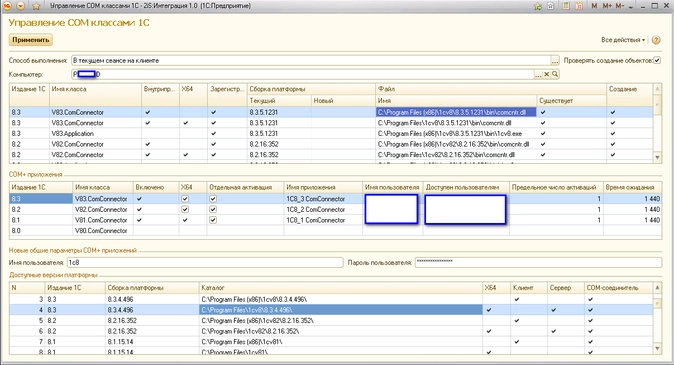
Task: Toggle X64 checkbox in V82.ComConnector COM+ row
Action: [185, 209]
